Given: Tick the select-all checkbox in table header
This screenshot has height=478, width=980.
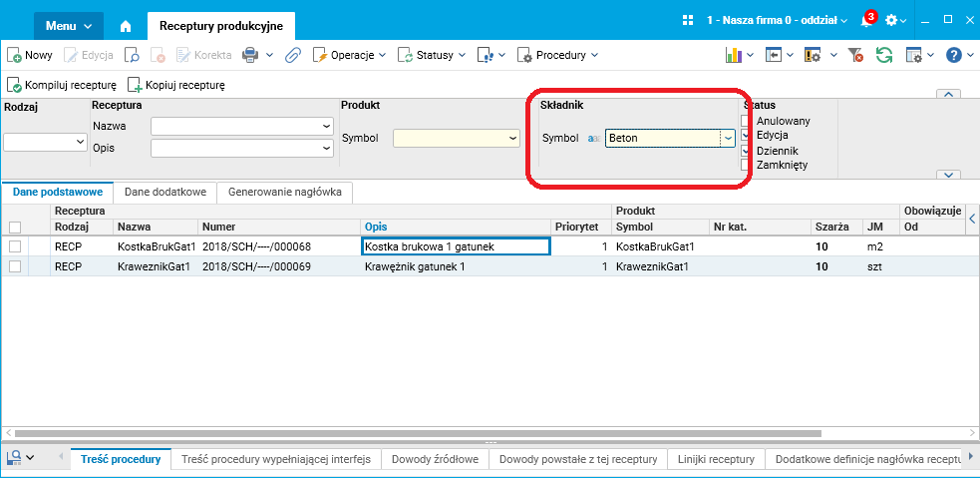Looking at the screenshot, I should tap(15, 228).
